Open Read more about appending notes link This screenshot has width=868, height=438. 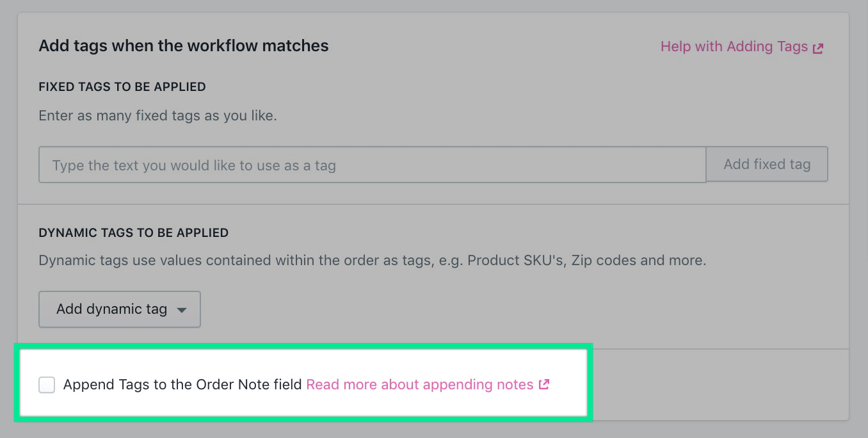pyautogui.click(x=420, y=385)
